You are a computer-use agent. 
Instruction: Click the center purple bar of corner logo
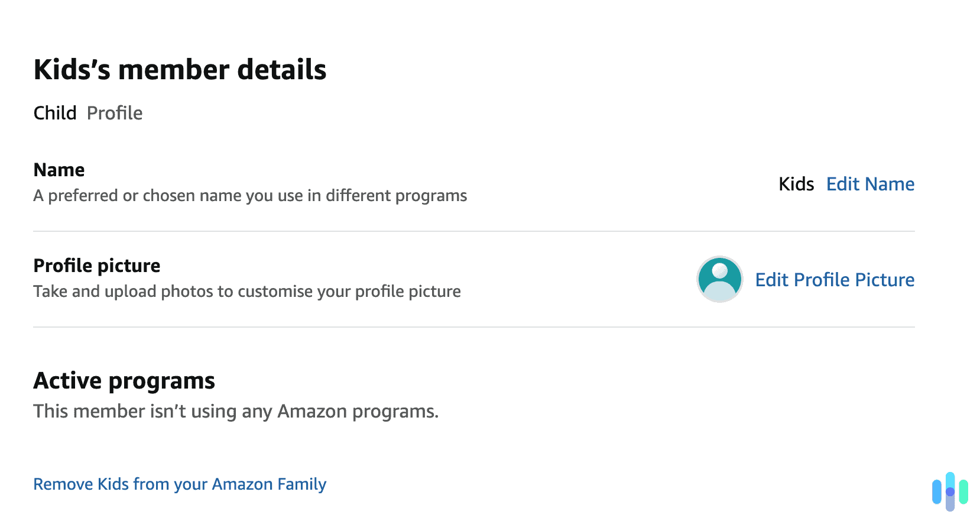(x=950, y=492)
